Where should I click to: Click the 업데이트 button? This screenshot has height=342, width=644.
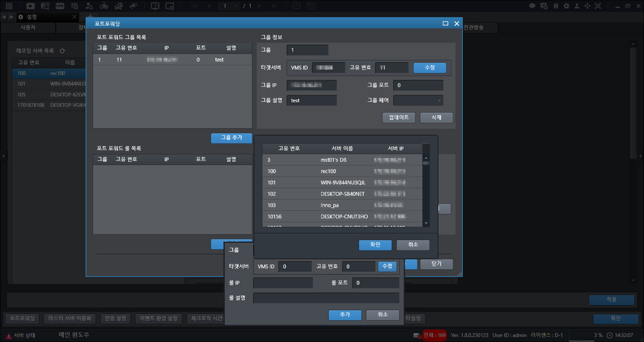click(399, 117)
